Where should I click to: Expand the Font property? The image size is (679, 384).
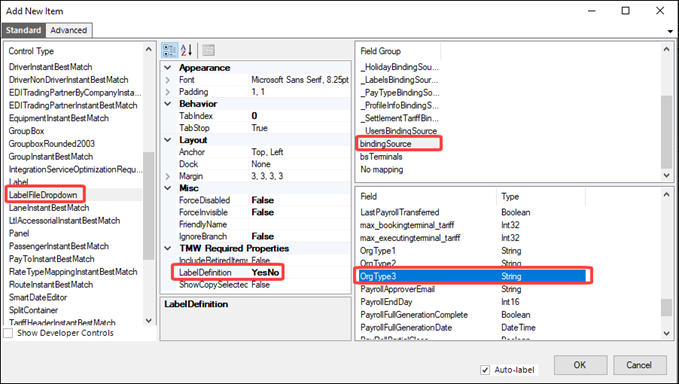pos(168,80)
